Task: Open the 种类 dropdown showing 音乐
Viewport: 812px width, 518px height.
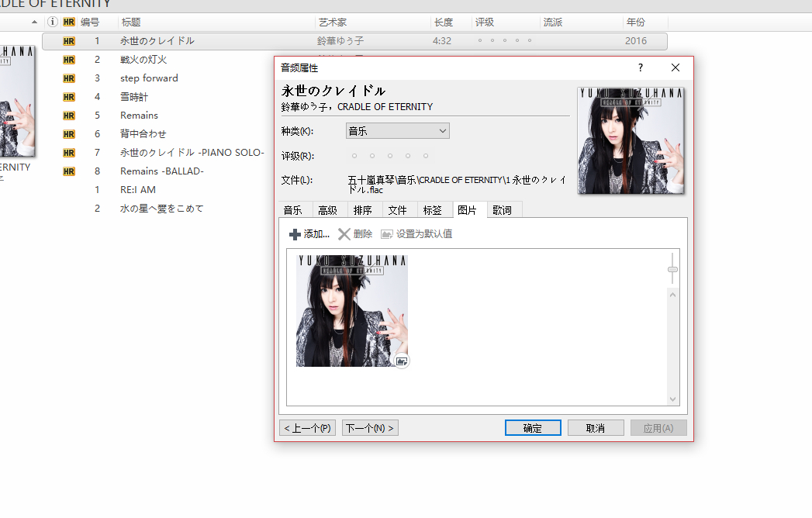Action: [398, 131]
